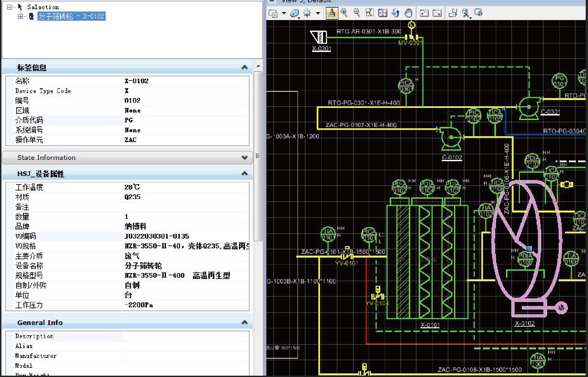The height and width of the screenshot is (377, 588).
Task: Click the rotate view icon
Action: coord(395,13)
